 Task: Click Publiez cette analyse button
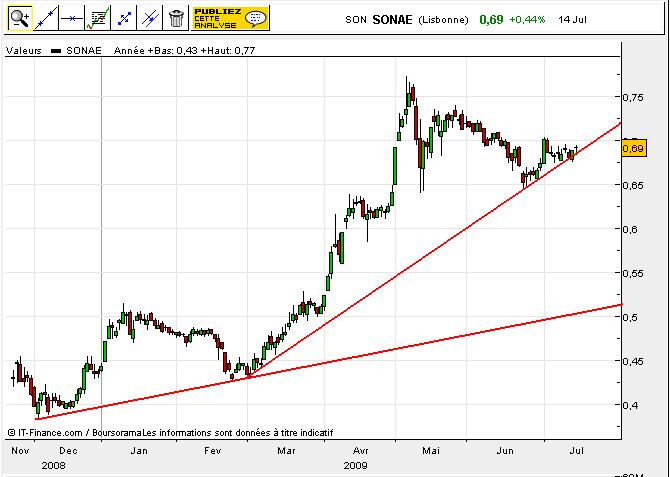pos(230,18)
